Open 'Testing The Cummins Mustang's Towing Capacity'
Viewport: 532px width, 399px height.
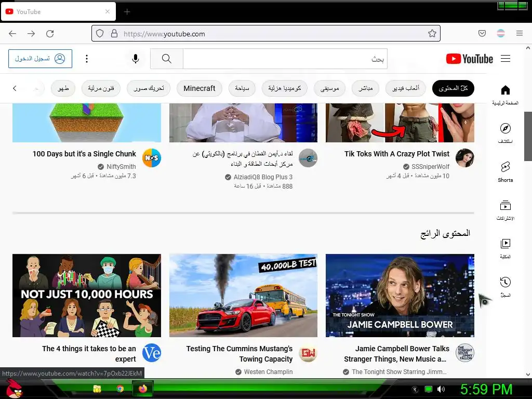coord(239,353)
